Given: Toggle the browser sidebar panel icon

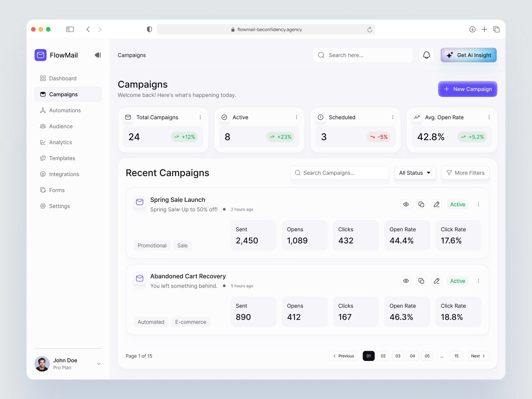Looking at the screenshot, I should pyautogui.click(x=70, y=29).
